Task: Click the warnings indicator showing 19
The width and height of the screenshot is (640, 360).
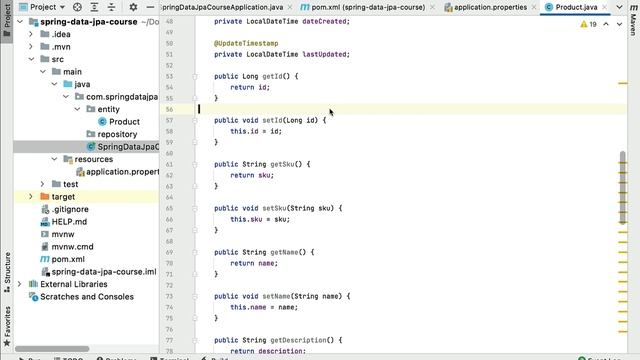Action: coord(589,24)
